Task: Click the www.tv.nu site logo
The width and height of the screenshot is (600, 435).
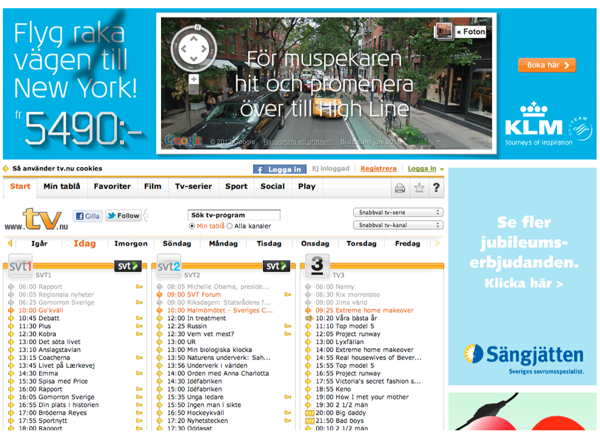Action: (x=36, y=219)
